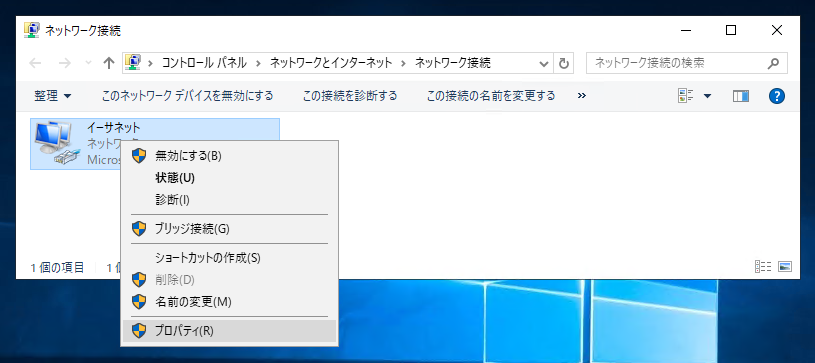Open recent locations dropdown next to forward arrow
This screenshot has width=815, height=363.
tap(88, 63)
